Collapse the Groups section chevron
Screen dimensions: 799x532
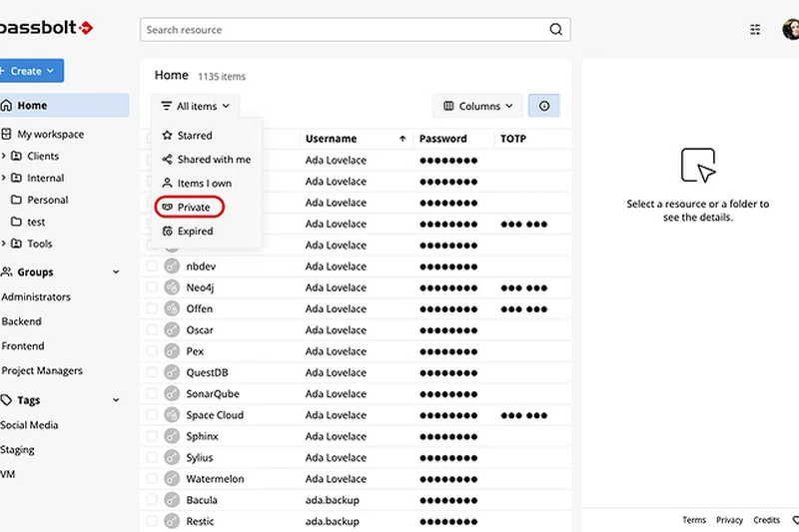point(116,272)
